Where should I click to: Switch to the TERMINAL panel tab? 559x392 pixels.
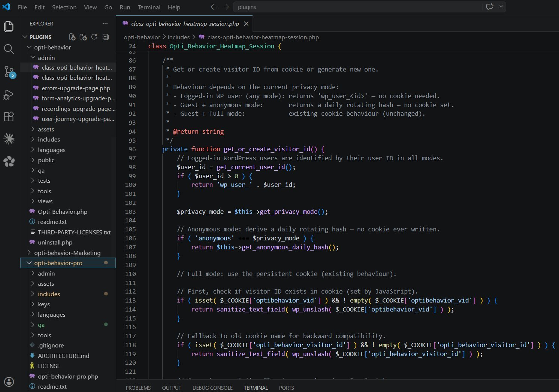[256, 388]
